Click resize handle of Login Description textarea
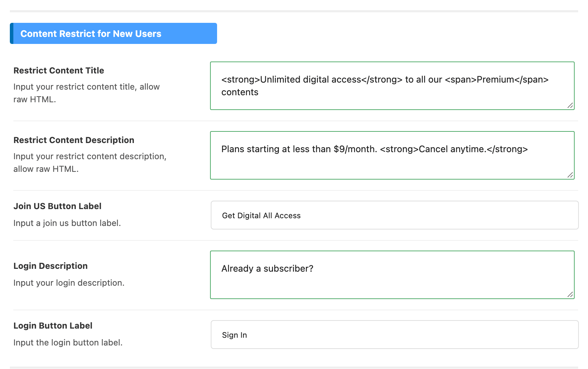Screen dimensions: 588x369 tap(570, 295)
